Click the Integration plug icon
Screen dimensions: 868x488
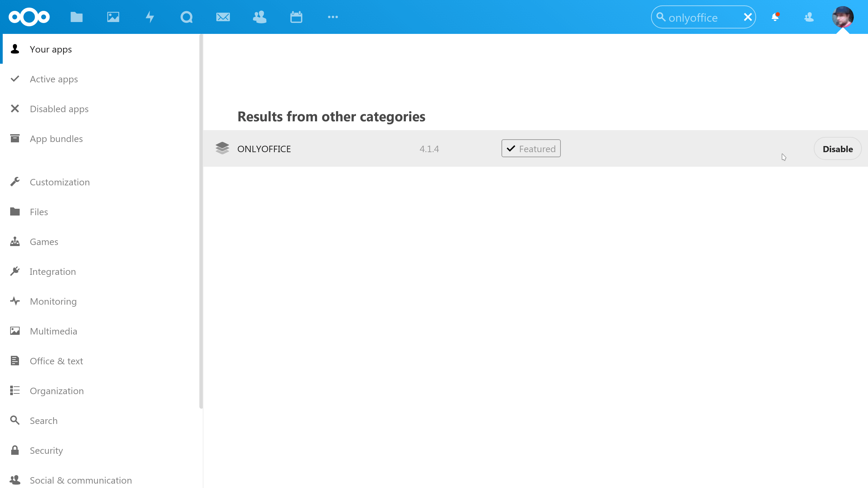15,271
